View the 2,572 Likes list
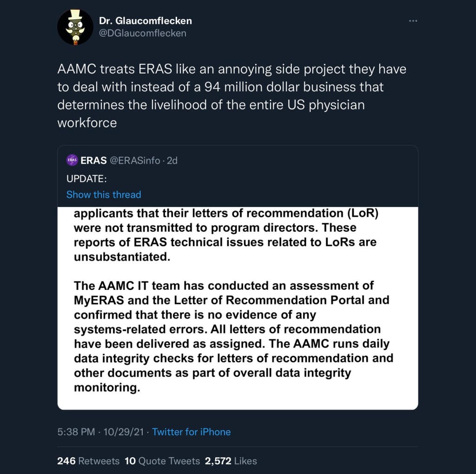This screenshot has height=474, width=476. pyautogui.click(x=231, y=461)
